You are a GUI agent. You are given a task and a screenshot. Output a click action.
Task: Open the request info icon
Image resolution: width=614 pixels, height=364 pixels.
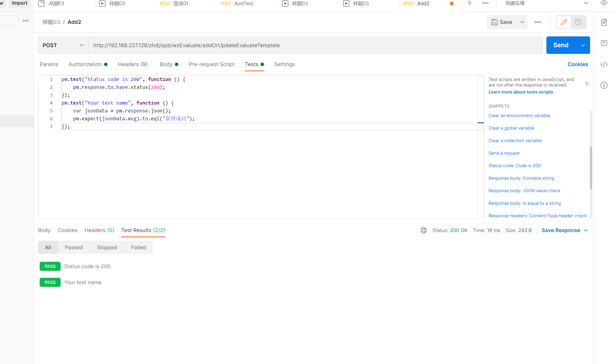tap(604, 85)
